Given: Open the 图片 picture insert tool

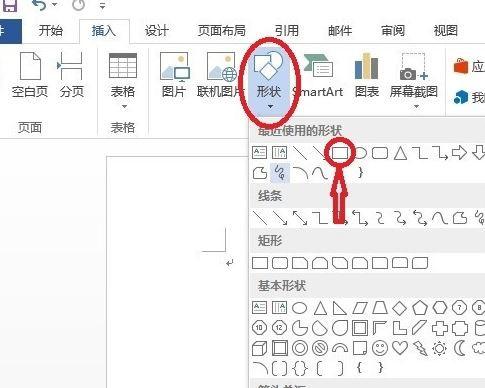Looking at the screenshot, I should [x=174, y=75].
